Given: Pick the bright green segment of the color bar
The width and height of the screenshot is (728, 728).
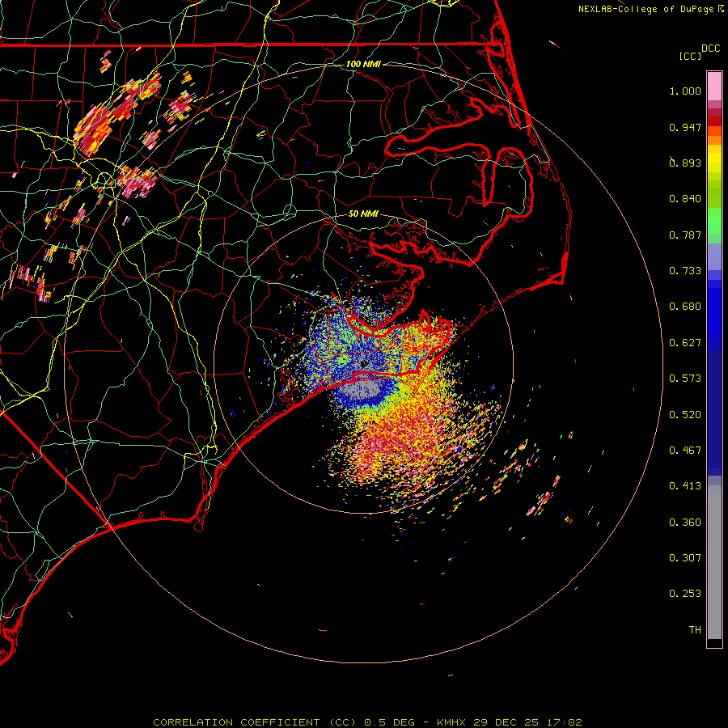Looking at the screenshot, I should coord(714,221).
